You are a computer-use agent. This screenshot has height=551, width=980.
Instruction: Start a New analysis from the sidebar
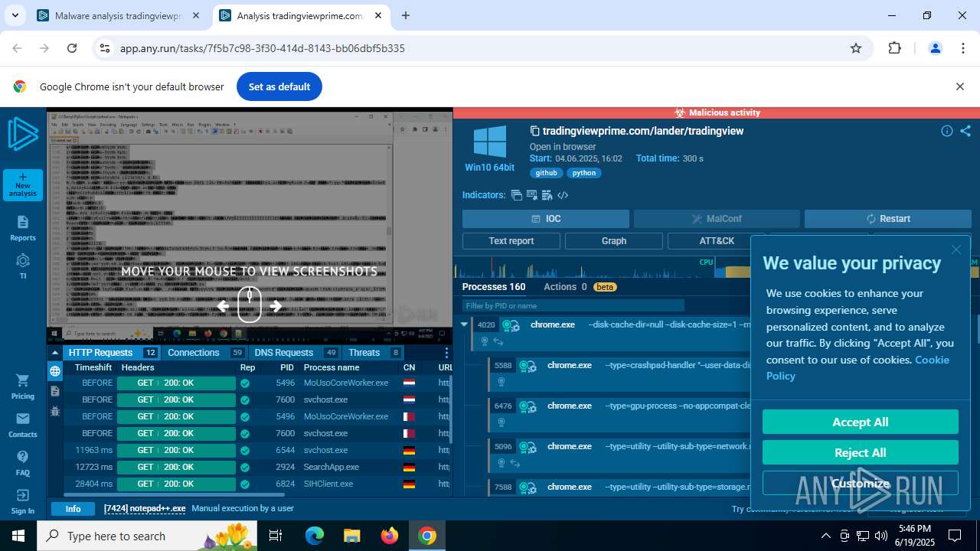[x=23, y=185]
